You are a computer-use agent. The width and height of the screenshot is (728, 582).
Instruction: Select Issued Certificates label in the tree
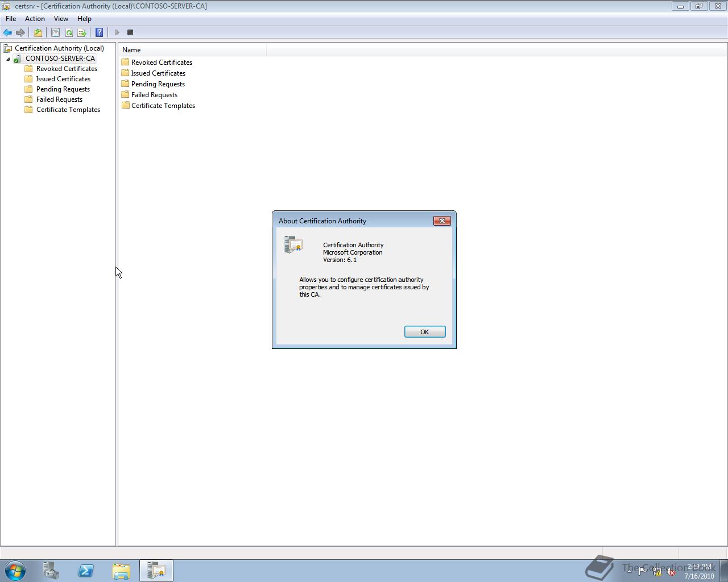pos(63,79)
